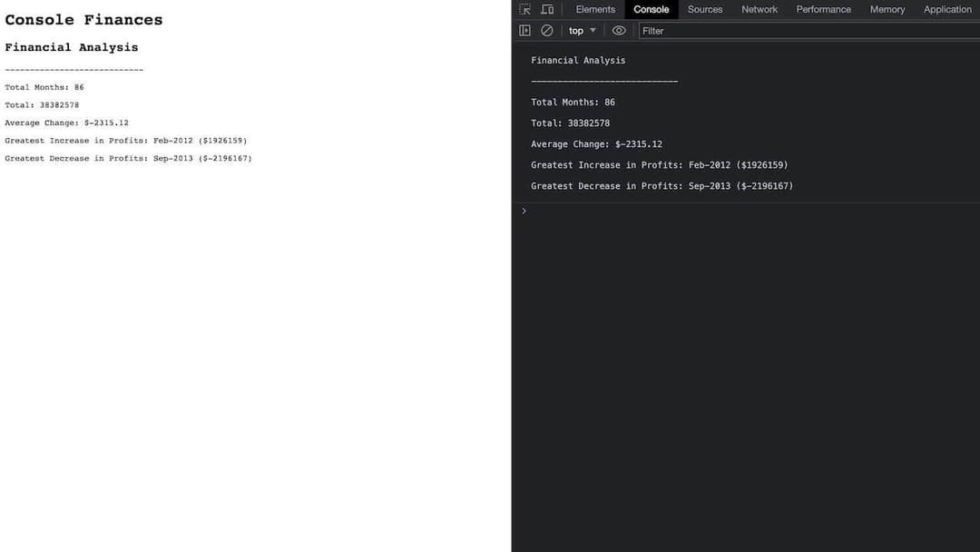Screen dimensions: 980x552
Task: Click the console prompt chevron line
Action: tap(726, 211)
